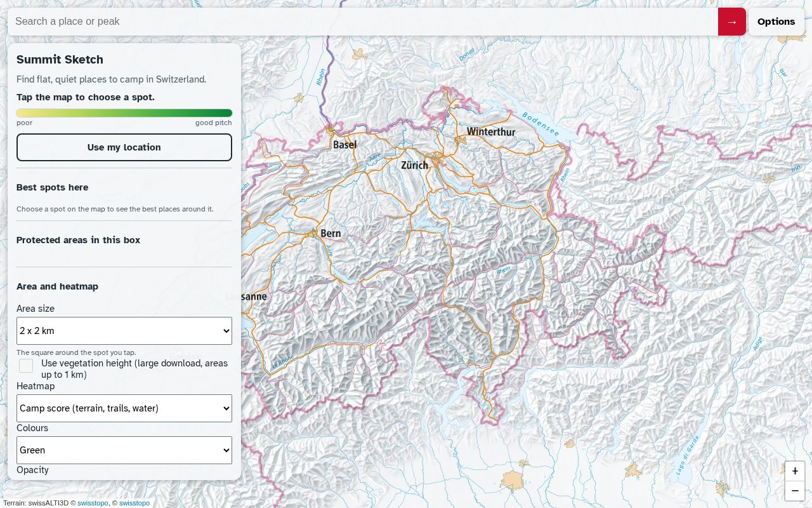Zoom in with the plus button
Viewport: 812px width, 508px height.
795,471
